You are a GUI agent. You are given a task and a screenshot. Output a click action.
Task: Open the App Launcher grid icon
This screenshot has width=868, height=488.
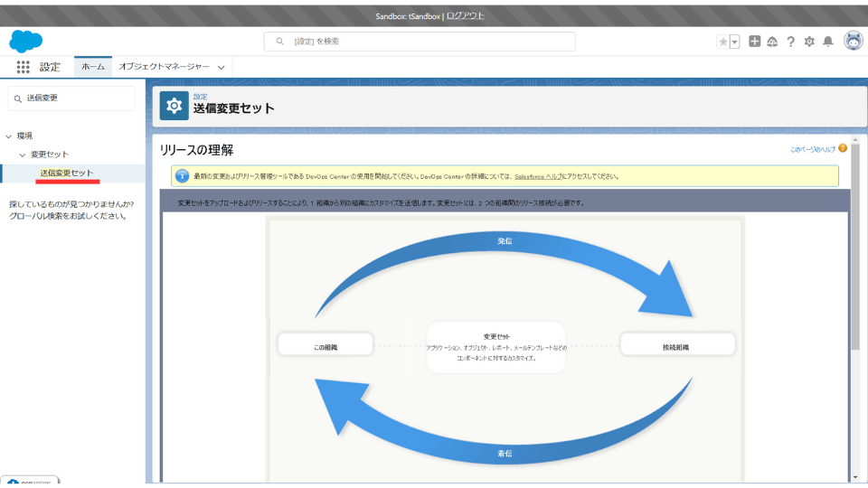click(24, 67)
